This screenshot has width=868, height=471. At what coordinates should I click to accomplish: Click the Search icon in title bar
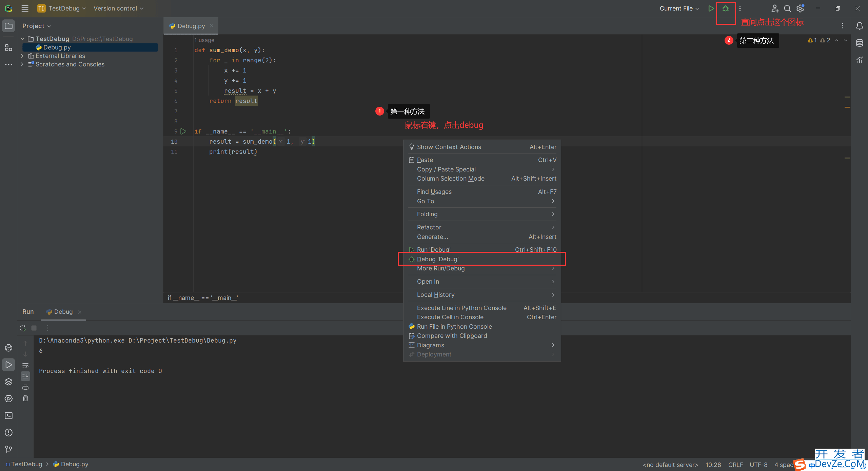pyautogui.click(x=787, y=8)
